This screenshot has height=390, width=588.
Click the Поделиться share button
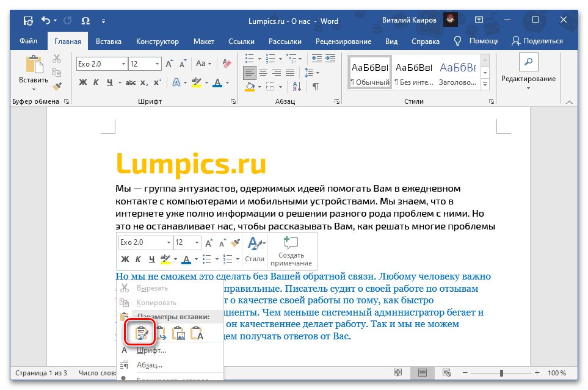coord(537,41)
